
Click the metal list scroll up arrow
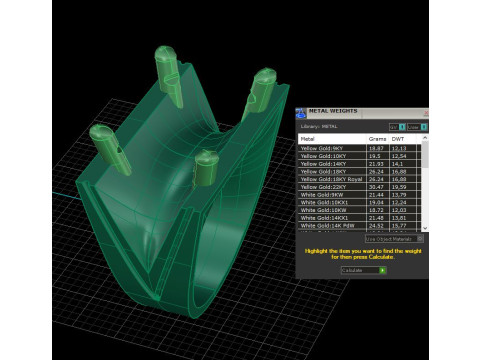425,138
